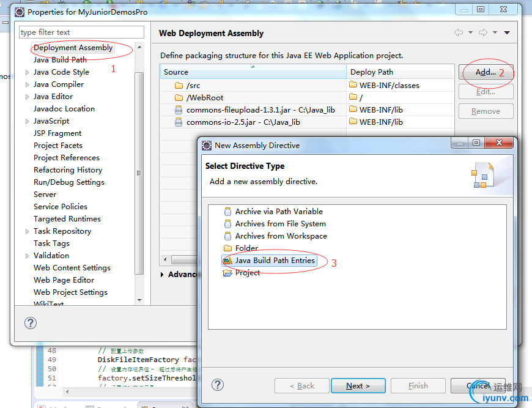The image size is (532, 408).
Task: Open Javadoc Location page
Action: 64,109
